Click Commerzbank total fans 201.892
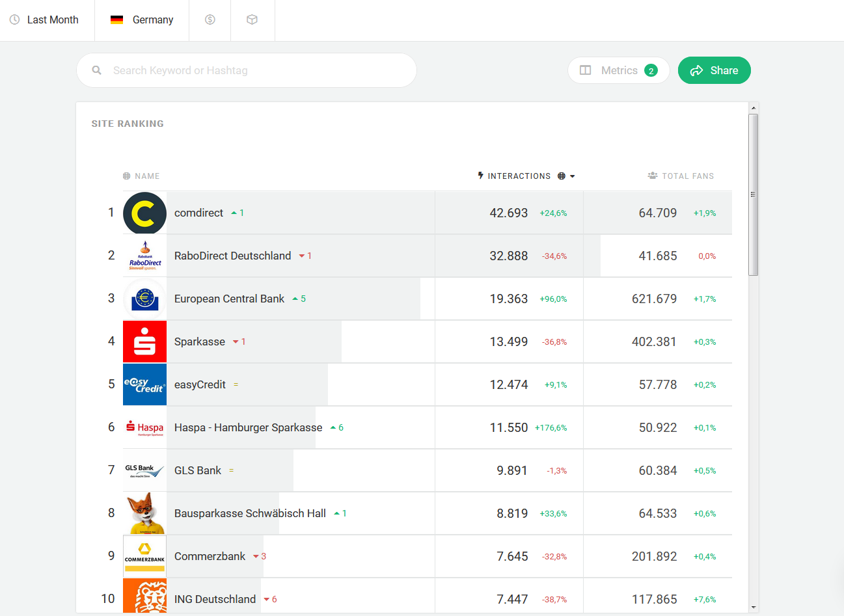 click(x=654, y=556)
